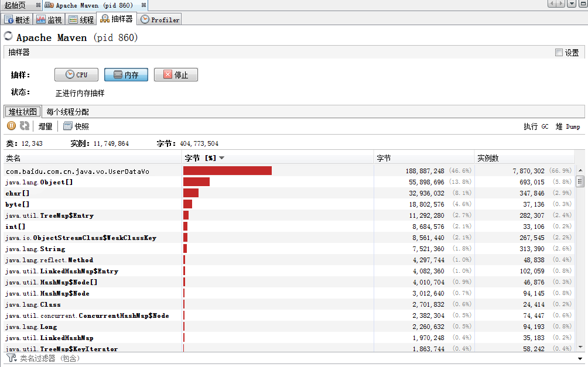
Task: Open the 概述 tab
Action: tap(17, 19)
